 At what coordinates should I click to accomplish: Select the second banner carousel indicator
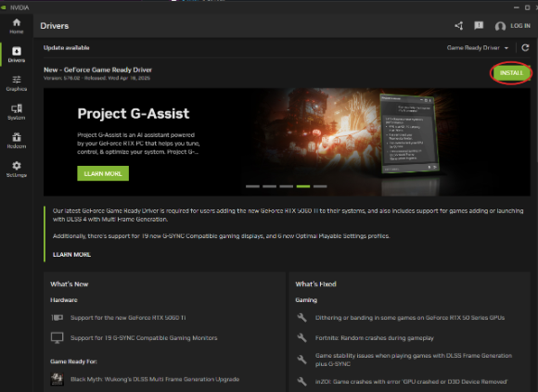tap(269, 186)
